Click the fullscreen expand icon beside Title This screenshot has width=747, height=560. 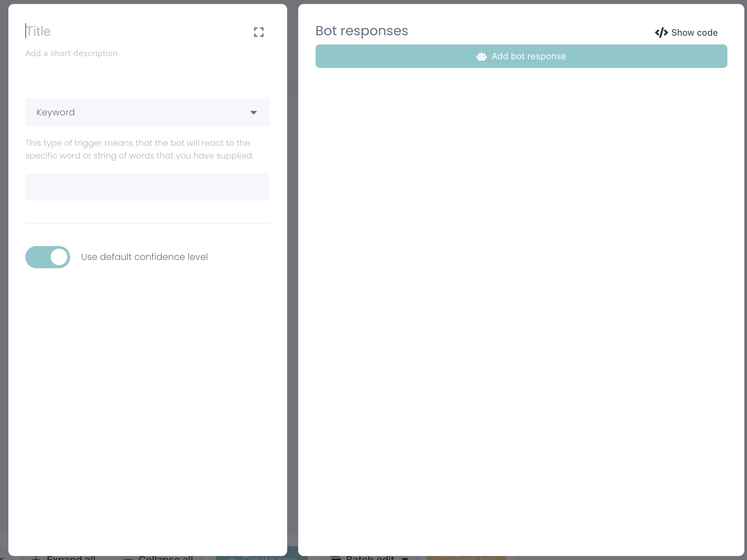[259, 32]
